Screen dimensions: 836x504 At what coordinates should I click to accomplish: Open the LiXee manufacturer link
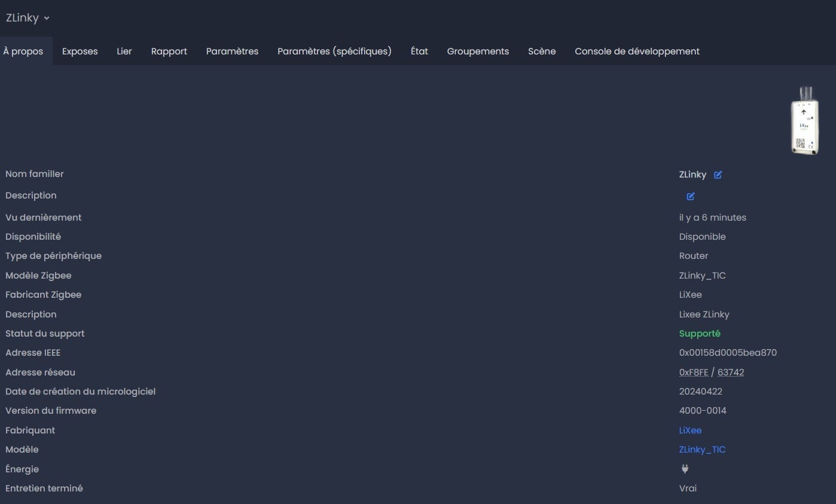(x=690, y=430)
